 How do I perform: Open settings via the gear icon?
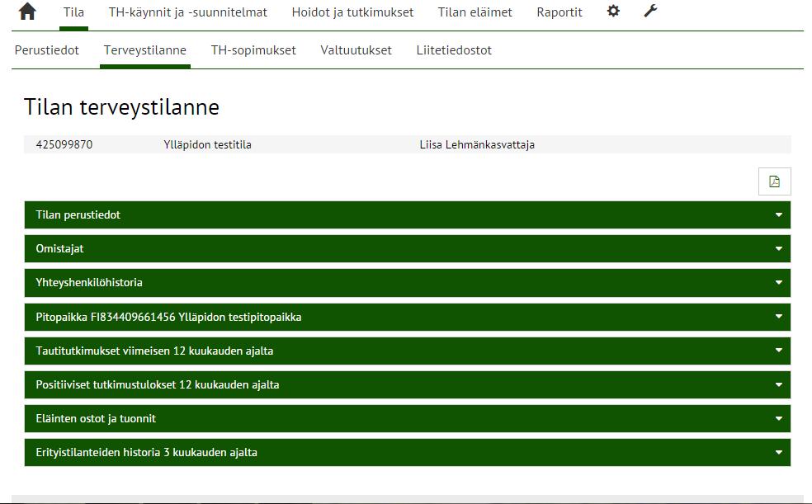[x=613, y=11]
